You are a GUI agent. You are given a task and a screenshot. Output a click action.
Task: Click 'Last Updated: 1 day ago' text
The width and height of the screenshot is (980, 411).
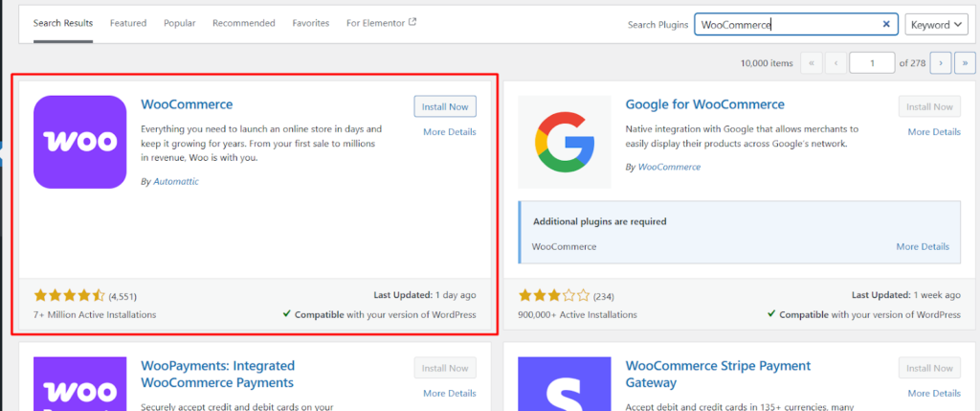pos(425,295)
